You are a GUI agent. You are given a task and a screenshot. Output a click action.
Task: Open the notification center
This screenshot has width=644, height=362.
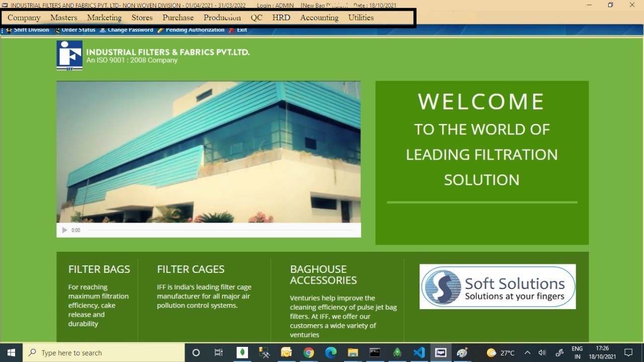click(628, 352)
